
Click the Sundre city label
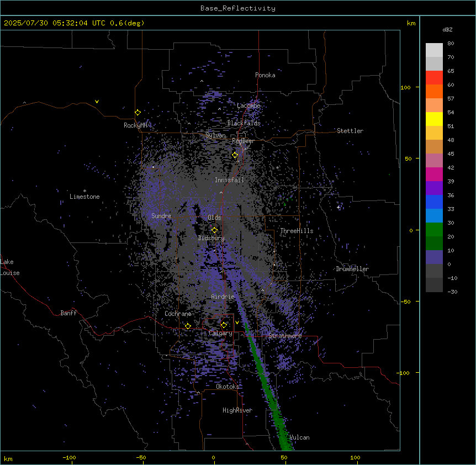coord(161,216)
